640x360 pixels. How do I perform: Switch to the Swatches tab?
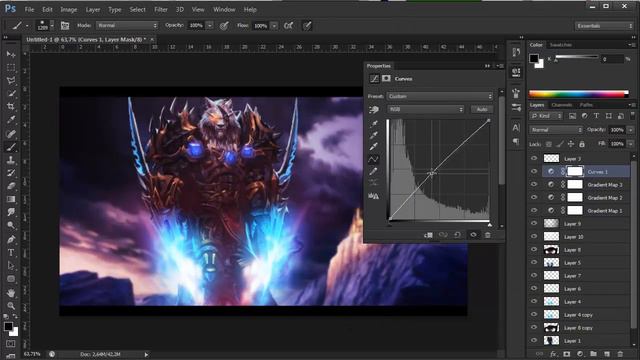560,45
